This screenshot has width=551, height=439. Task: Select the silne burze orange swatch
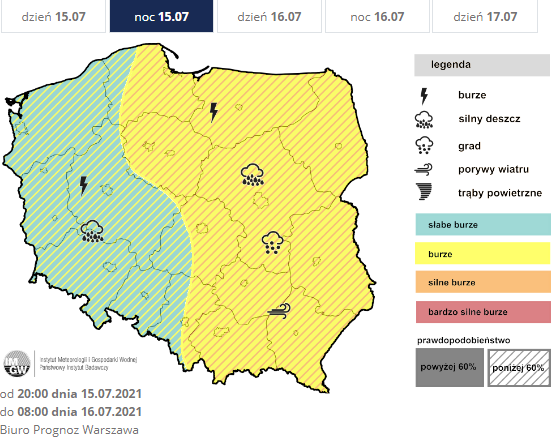[x=483, y=282]
